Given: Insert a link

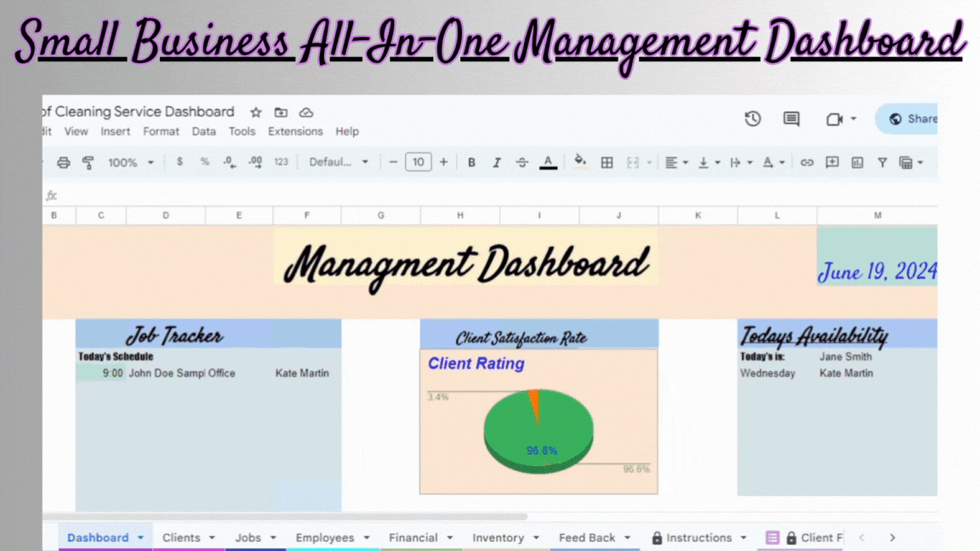Looking at the screenshot, I should click(806, 162).
